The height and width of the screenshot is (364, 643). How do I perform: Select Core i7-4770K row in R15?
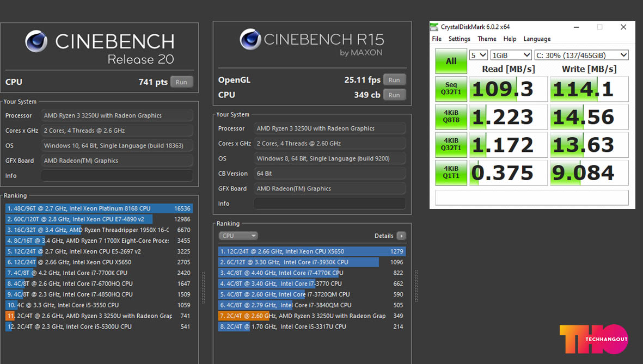click(x=311, y=273)
